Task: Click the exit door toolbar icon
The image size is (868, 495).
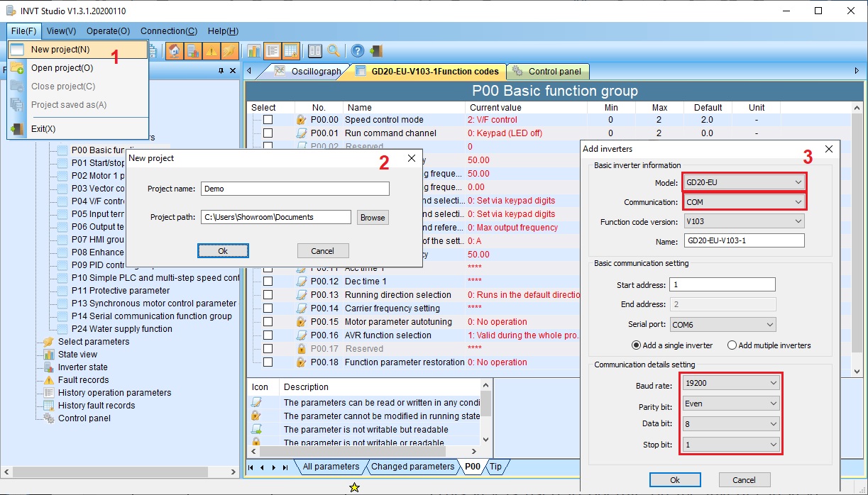Action: 376,51
